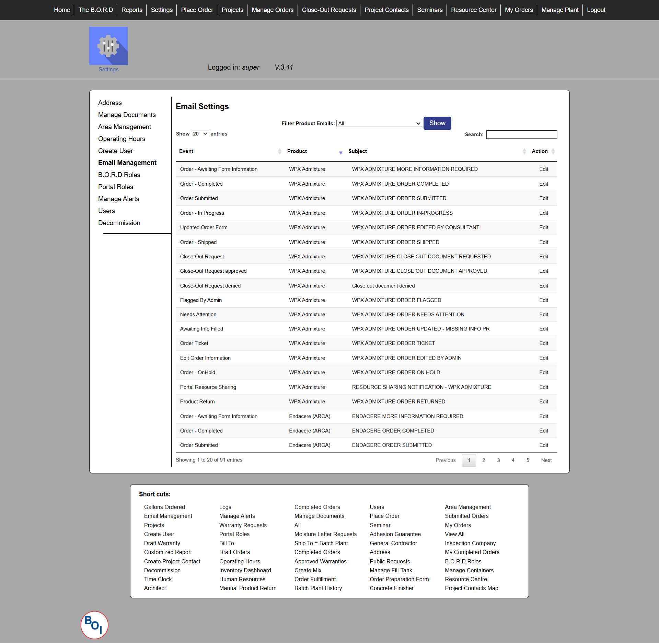
Task: Open Inventory Dashboard shortcut
Action: (245, 570)
